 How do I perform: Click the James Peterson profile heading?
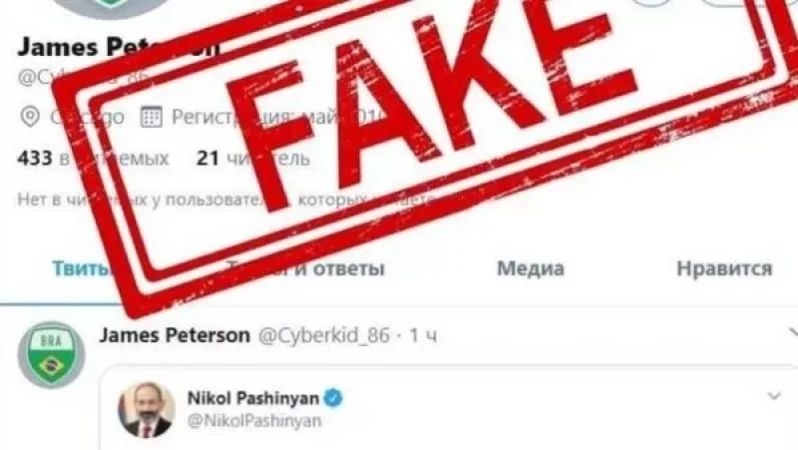click(119, 47)
